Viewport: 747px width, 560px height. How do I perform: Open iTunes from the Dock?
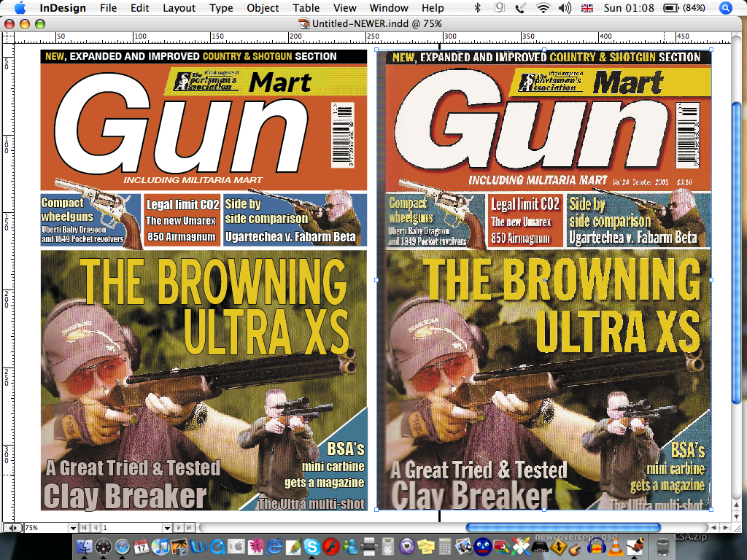[x=160, y=547]
